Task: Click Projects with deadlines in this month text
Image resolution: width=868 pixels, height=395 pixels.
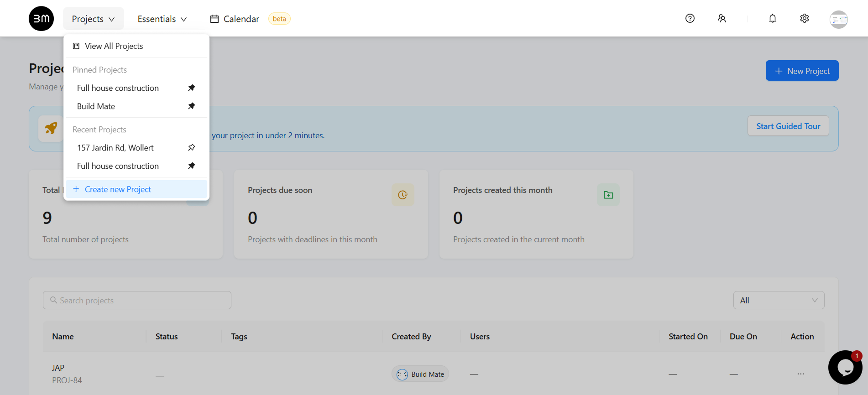Action: [x=313, y=239]
